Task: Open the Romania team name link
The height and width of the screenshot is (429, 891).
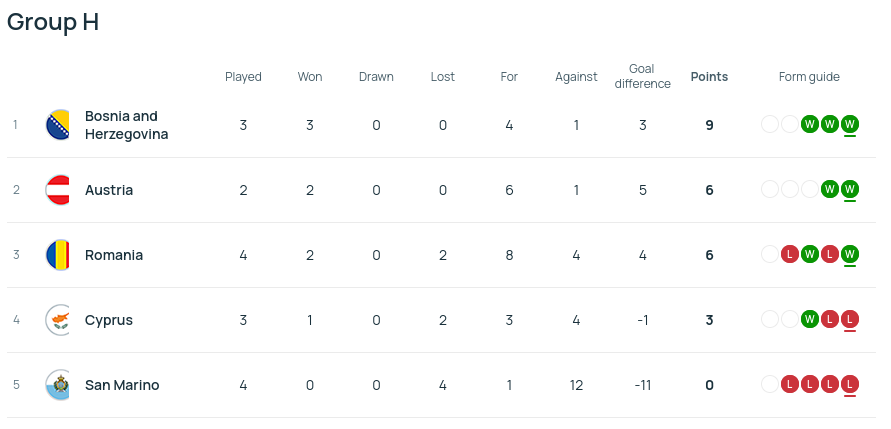Action: coord(114,255)
